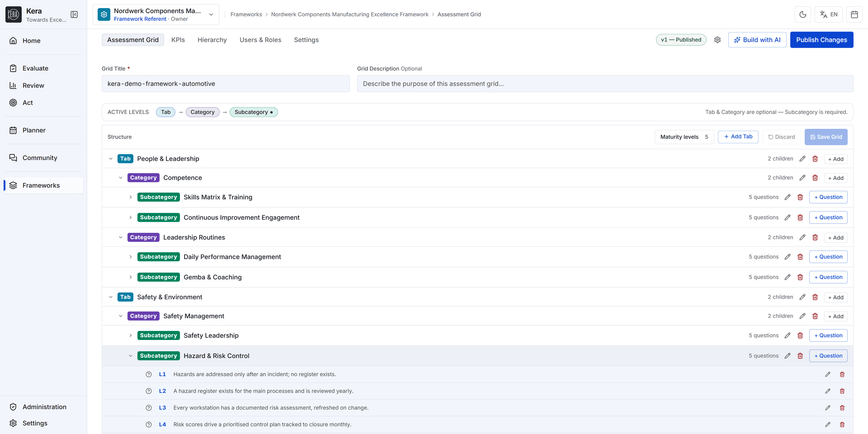The image size is (868, 434).
Task: Edit the Leadership Routines category
Action: click(x=802, y=237)
